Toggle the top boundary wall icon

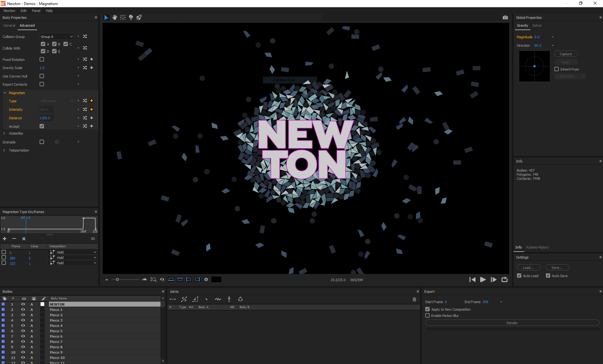[x=180, y=280]
